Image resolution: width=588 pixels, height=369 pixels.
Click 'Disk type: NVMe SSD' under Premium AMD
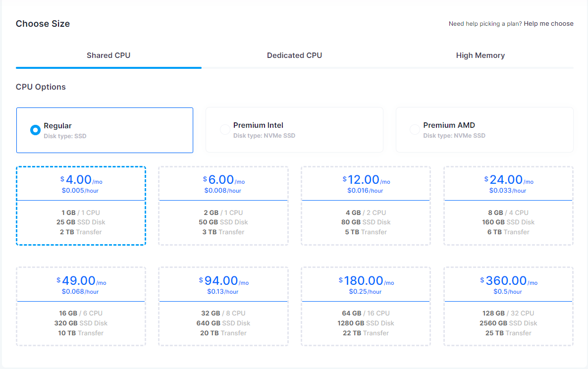tap(454, 136)
